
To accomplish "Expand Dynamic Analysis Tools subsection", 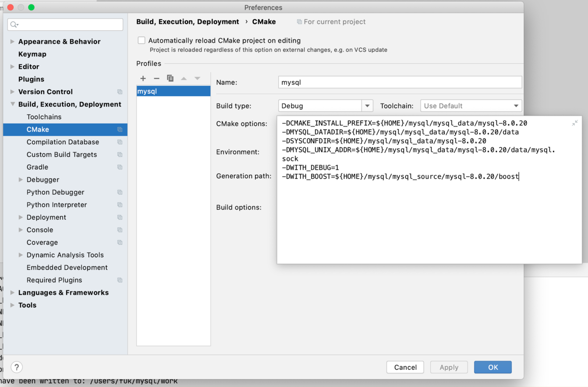I will [x=21, y=255].
